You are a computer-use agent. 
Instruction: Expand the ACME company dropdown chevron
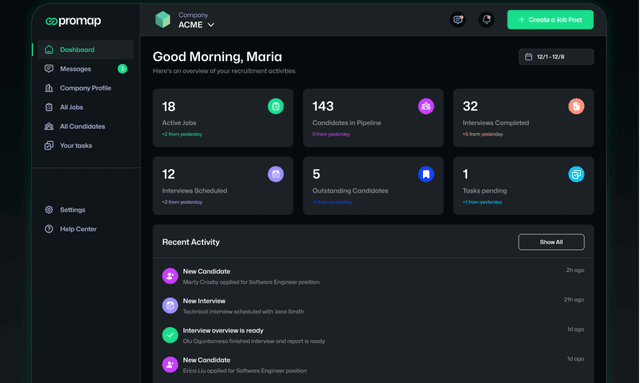211,25
